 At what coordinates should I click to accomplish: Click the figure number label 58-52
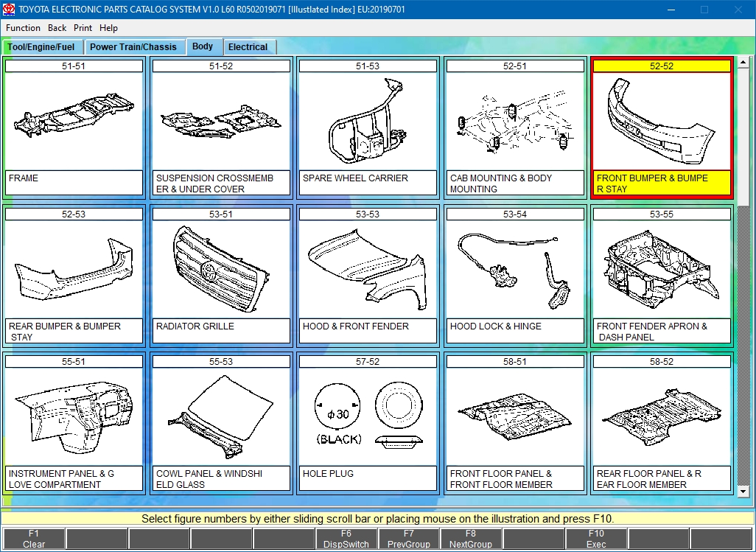(x=662, y=362)
